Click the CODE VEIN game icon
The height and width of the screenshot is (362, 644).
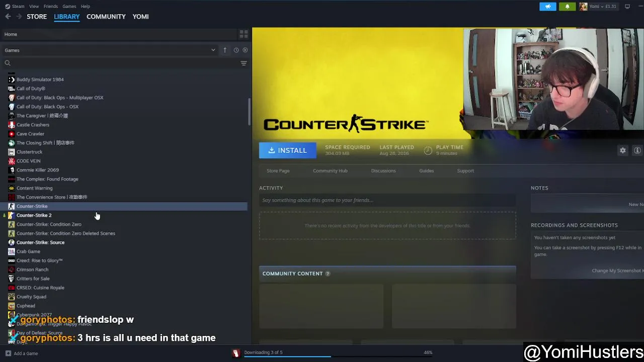(12, 161)
